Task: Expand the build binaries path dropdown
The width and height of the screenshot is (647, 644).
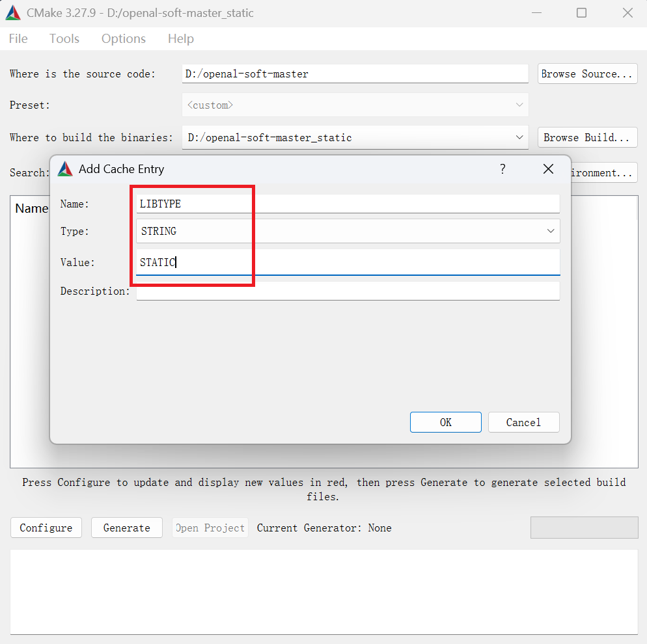Action: tap(355, 137)
